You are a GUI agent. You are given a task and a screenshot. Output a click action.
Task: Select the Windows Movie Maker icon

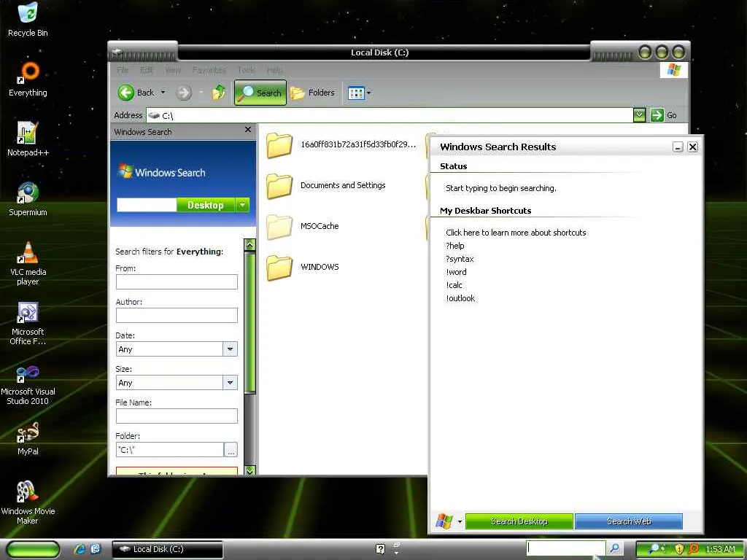pyautogui.click(x=28, y=503)
